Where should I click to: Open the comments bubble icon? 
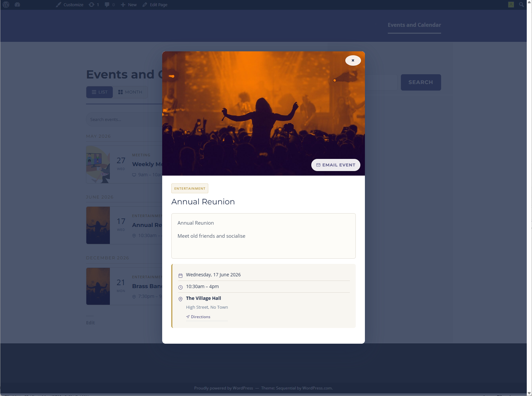click(110, 5)
